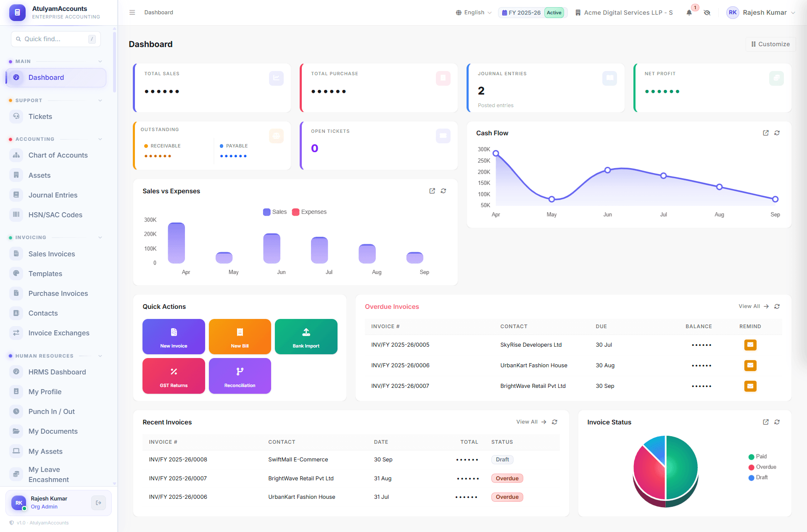Screen dimensions: 807x532
Task: Click the Bank Import quick action
Action: pyautogui.click(x=306, y=337)
